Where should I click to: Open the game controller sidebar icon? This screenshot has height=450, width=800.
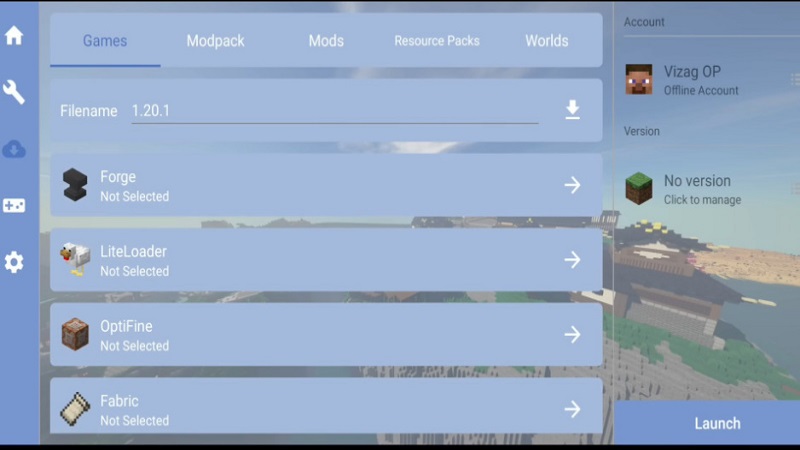tap(14, 206)
